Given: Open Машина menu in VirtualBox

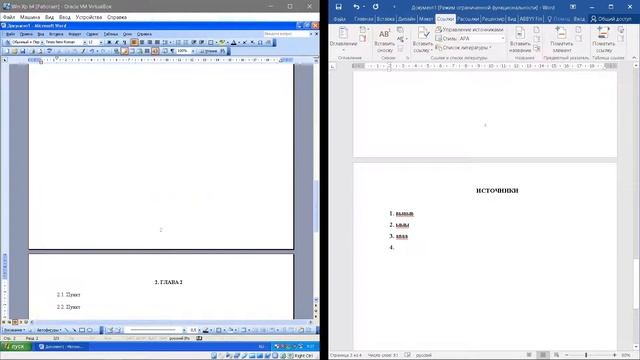Looking at the screenshot, I should click(30, 17).
